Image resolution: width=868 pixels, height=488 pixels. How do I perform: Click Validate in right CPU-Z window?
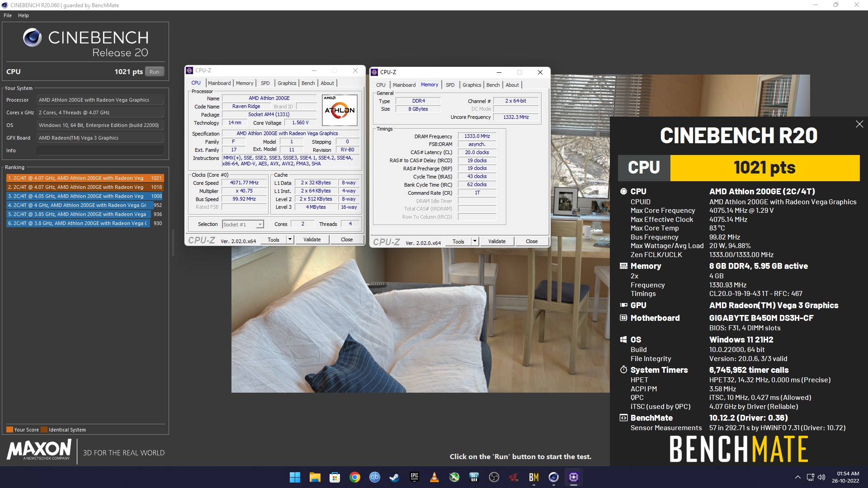tap(497, 242)
